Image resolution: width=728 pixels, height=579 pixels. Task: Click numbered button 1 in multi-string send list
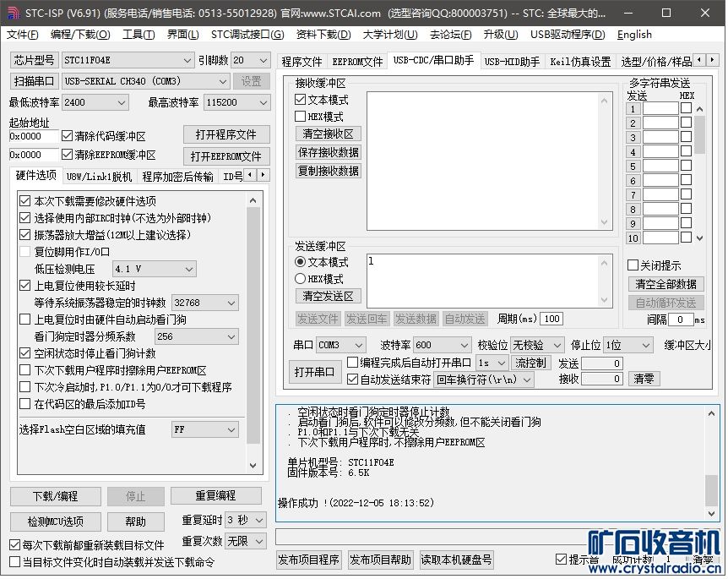coord(633,109)
